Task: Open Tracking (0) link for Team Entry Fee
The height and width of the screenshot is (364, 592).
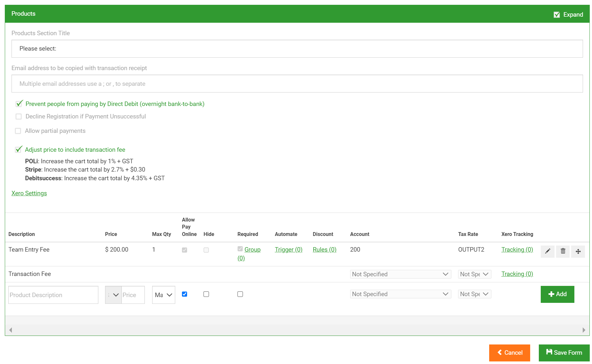Action: click(517, 250)
